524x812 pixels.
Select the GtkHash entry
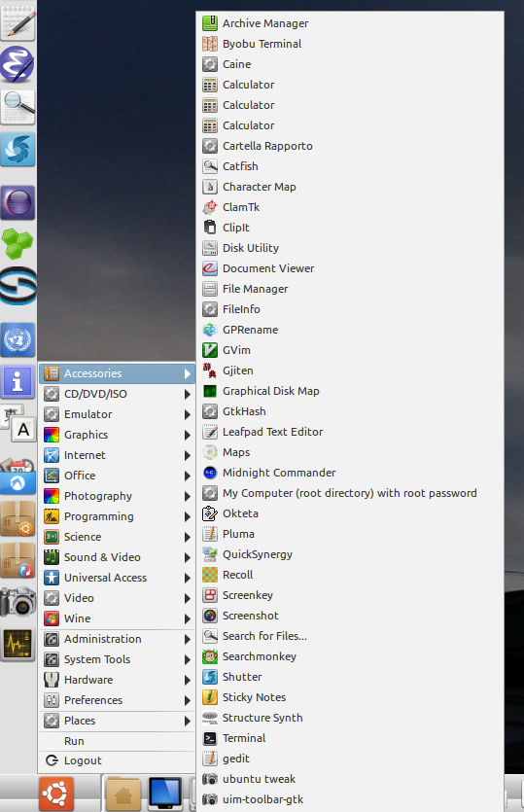350,411
